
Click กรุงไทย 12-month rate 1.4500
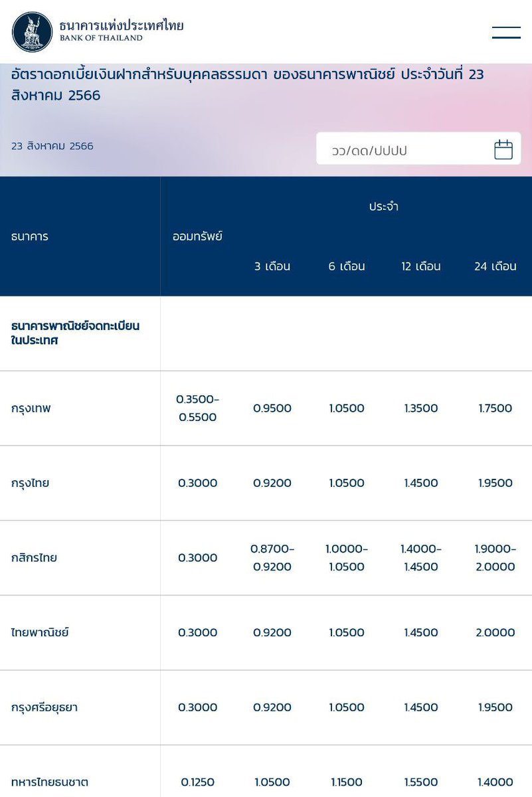(x=421, y=483)
